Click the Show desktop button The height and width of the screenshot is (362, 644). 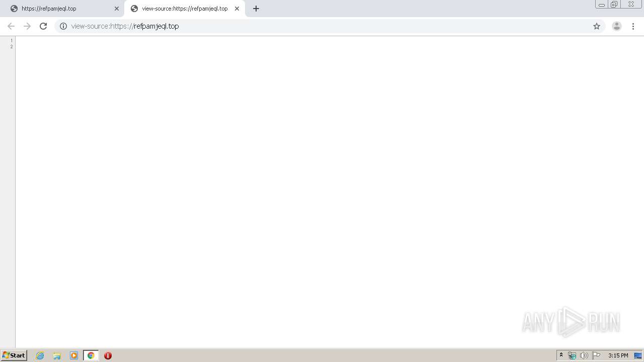(638, 355)
